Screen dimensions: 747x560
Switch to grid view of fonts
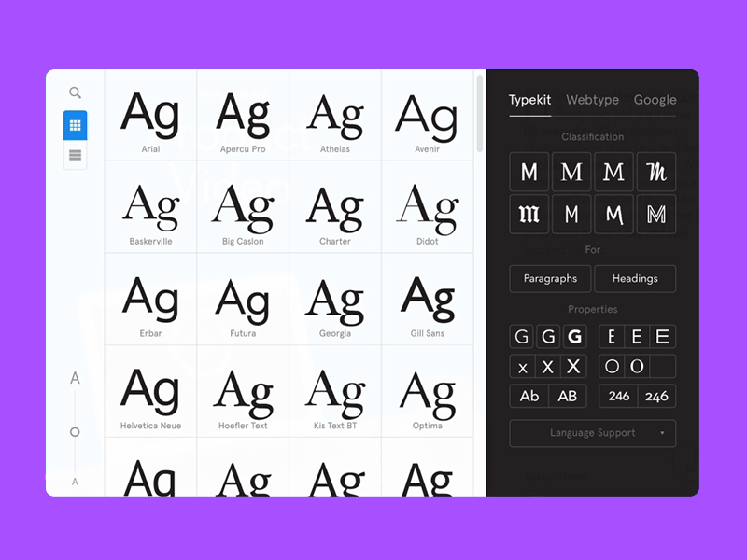pyautogui.click(x=75, y=125)
